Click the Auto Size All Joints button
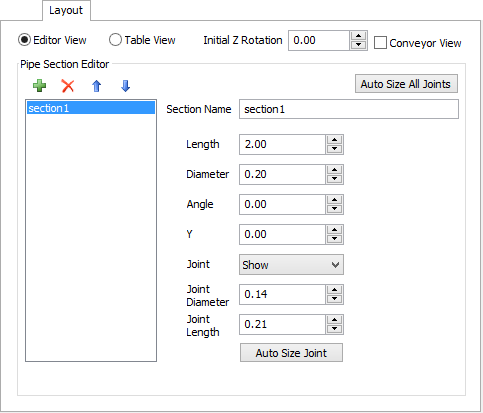 [x=406, y=84]
